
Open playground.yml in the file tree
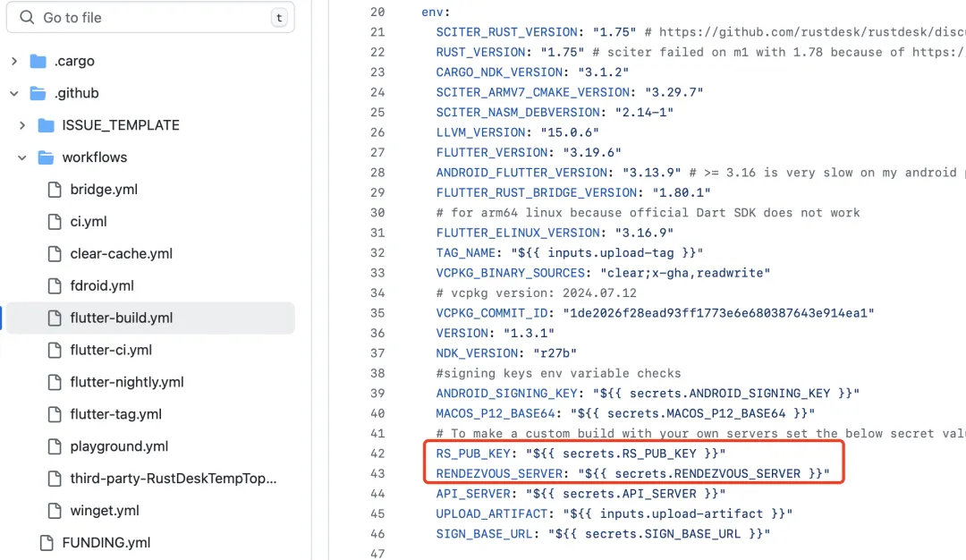(x=119, y=446)
